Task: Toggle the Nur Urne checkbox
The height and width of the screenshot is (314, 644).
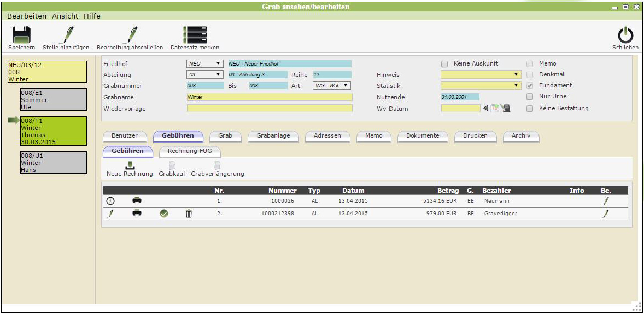Action: tap(530, 97)
